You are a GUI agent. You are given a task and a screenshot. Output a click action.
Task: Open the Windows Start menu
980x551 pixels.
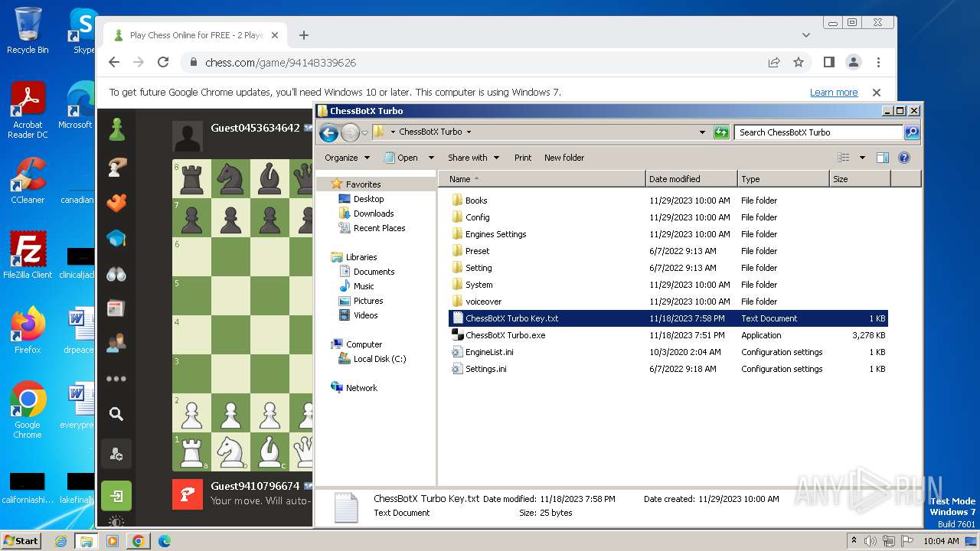pyautogui.click(x=21, y=540)
